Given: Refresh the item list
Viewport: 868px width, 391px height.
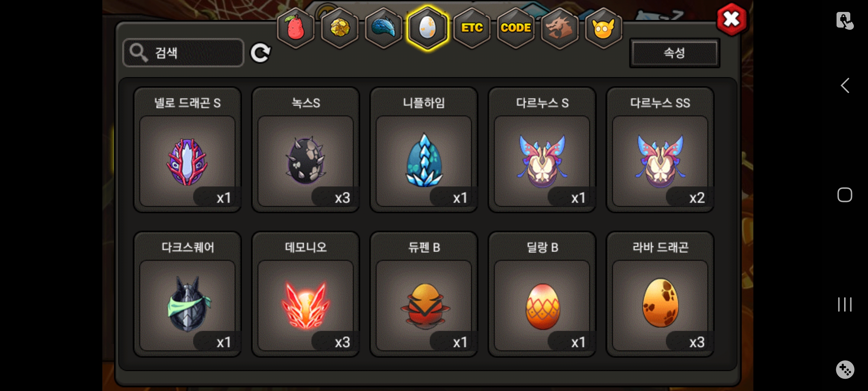Looking at the screenshot, I should click(260, 53).
